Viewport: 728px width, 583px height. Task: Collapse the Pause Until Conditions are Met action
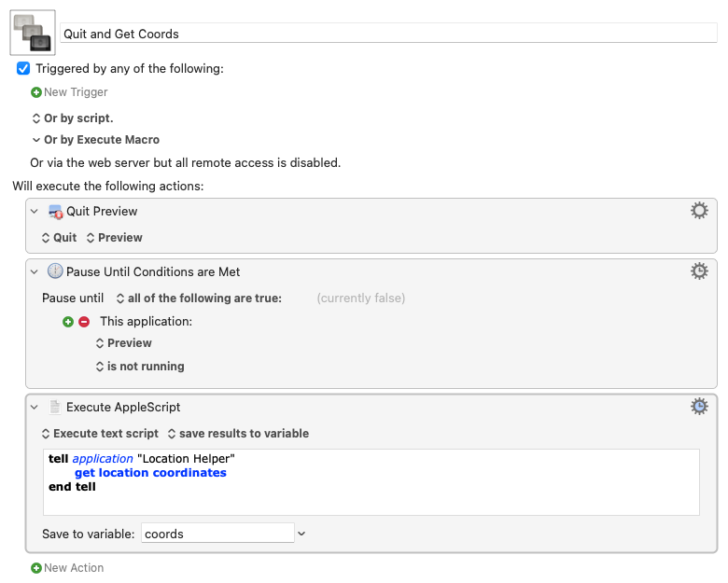(x=35, y=271)
